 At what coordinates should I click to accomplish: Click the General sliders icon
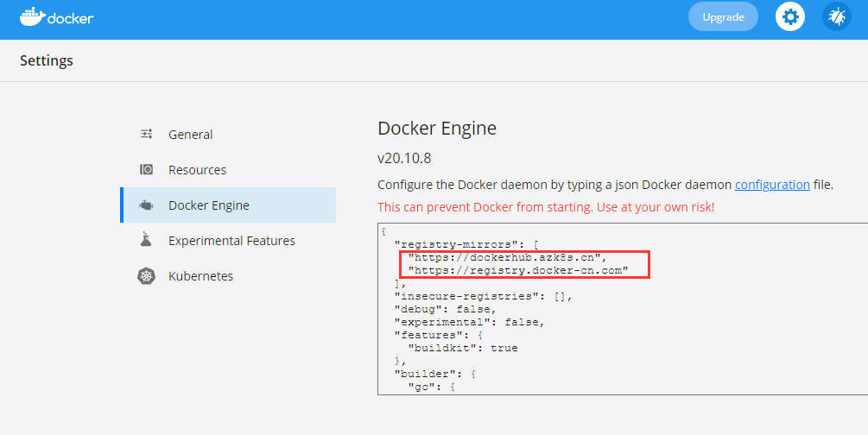[146, 134]
